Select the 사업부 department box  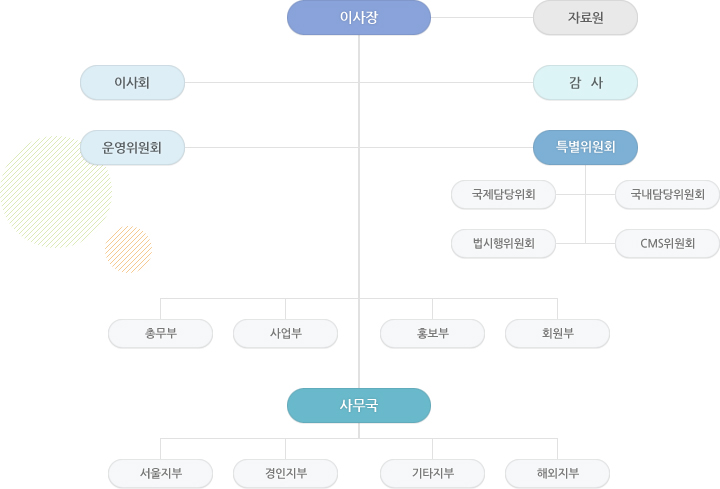click(x=285, y=333)
